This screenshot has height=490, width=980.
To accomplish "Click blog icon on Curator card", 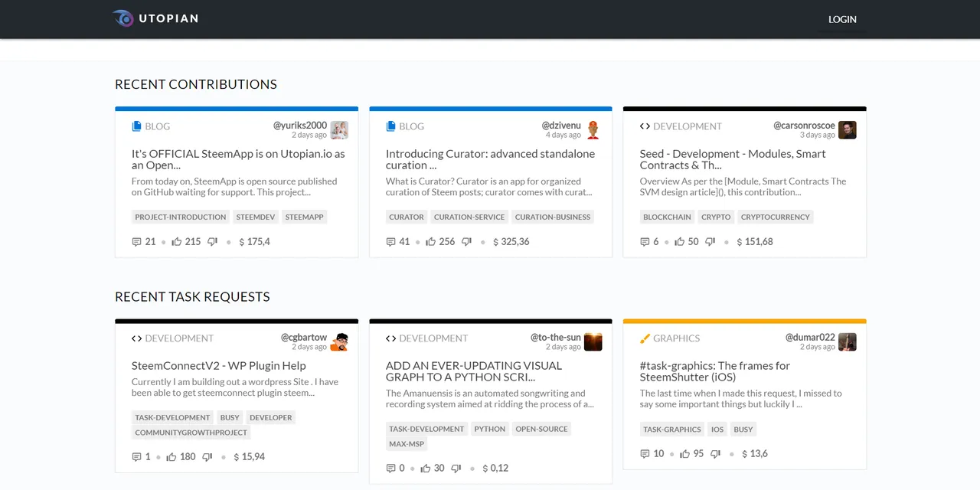I will 390,126.
